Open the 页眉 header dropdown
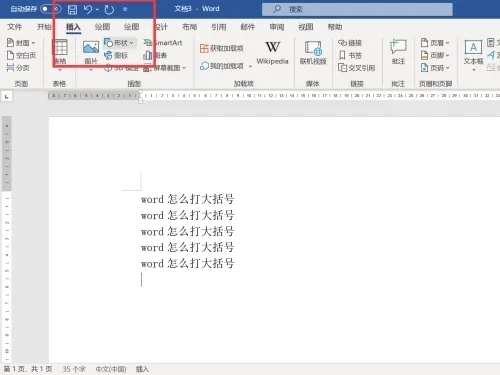 435,43
